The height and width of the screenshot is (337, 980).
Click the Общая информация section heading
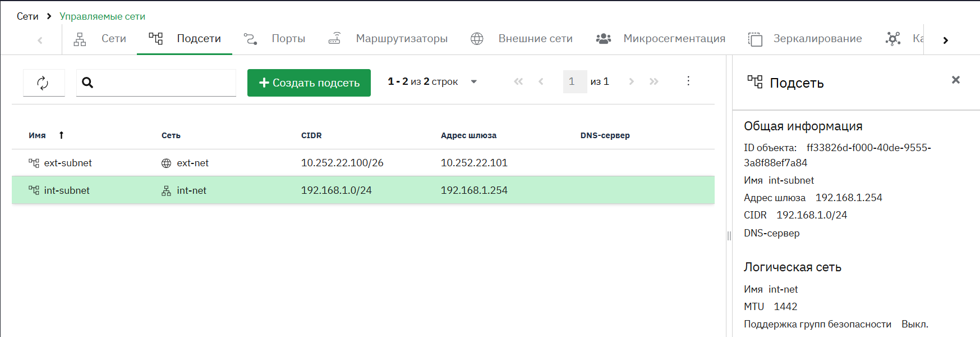point(803,126)
